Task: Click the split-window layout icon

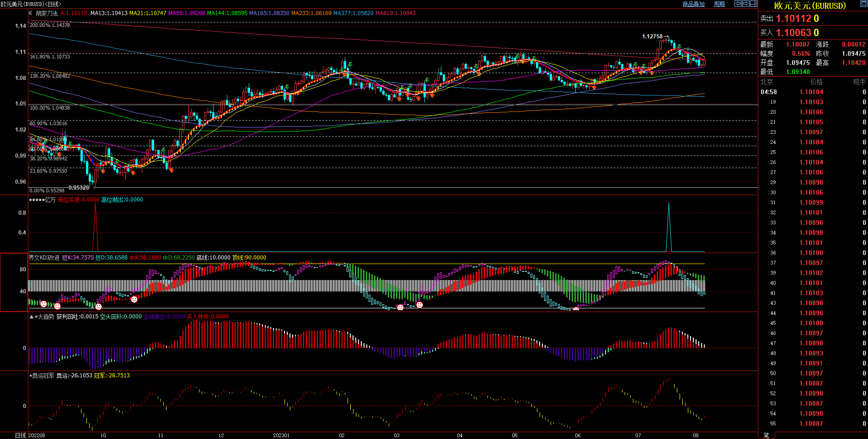Action: pos(753,4)
